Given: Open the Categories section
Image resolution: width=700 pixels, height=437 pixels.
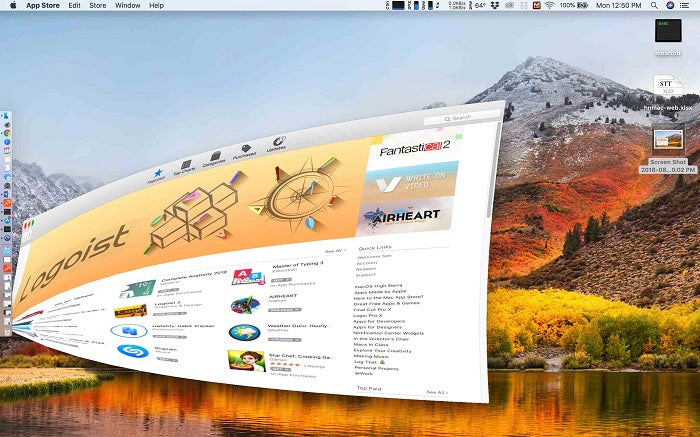Looking at the screenshot, I should 214,159.
